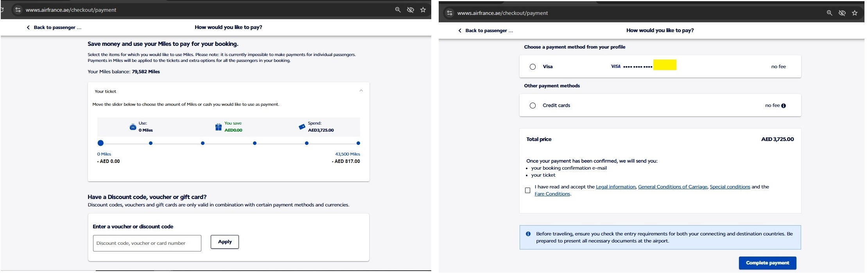Click Apply for voucher code
The width and height of the screenshot is (868, 273).
coord(224,242)
